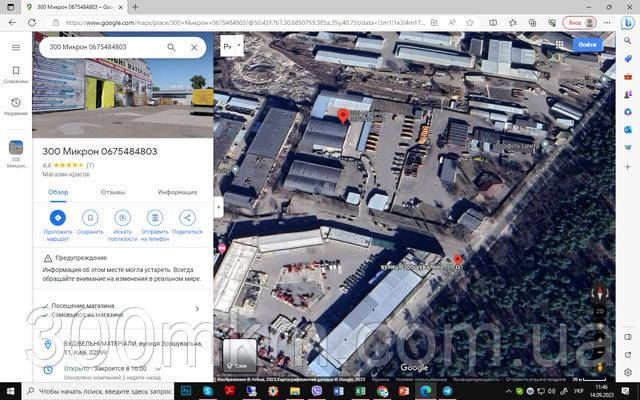Open a new browser tab
The width and height of the screenshot is (640, 400).
(135, 7)
